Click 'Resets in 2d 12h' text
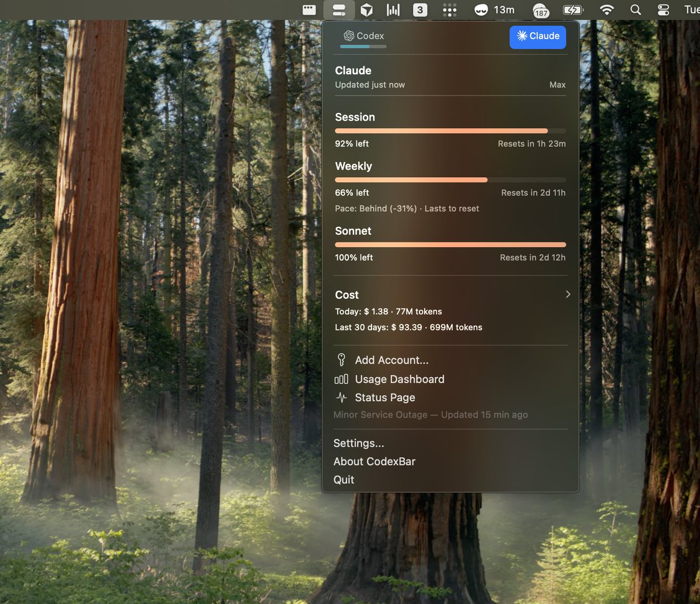Viewport: 700px width, 604px height. click(x=533, y=257)
